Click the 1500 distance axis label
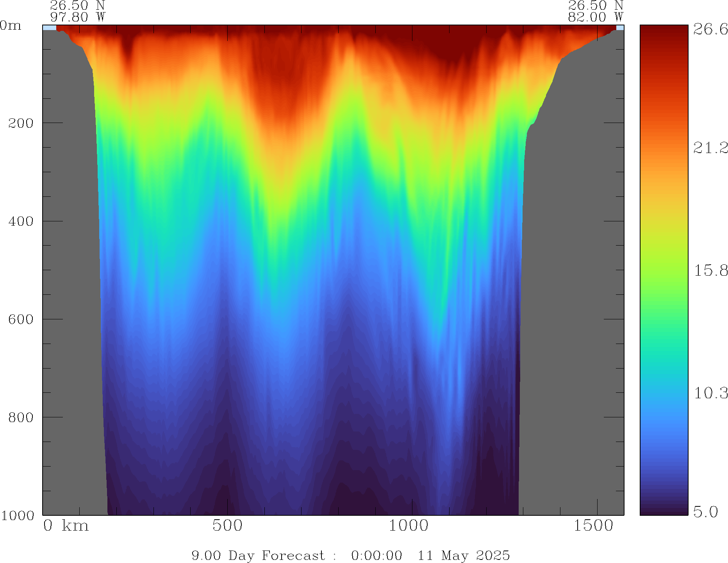 pos(593,526)
